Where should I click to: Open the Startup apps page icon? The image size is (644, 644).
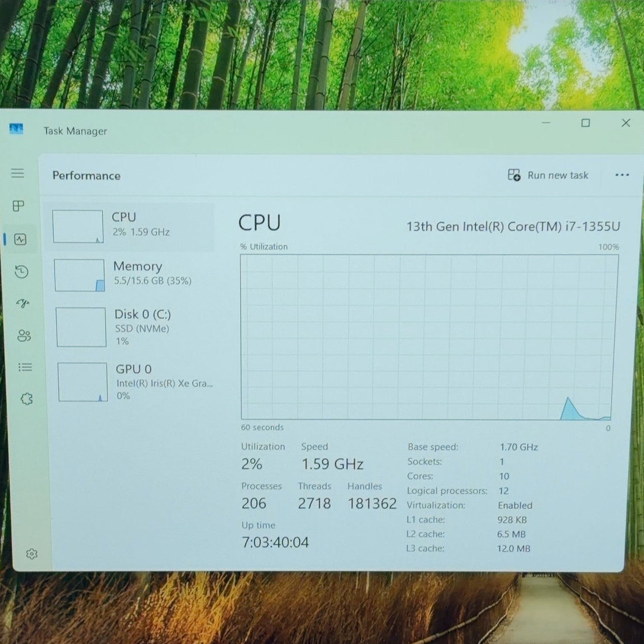(x=23, y=304)
